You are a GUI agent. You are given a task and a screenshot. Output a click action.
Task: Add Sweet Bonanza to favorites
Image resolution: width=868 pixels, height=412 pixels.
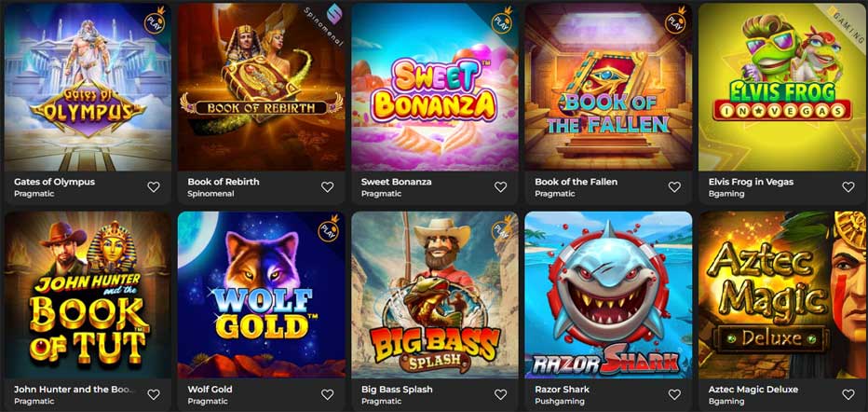point(500,187)
